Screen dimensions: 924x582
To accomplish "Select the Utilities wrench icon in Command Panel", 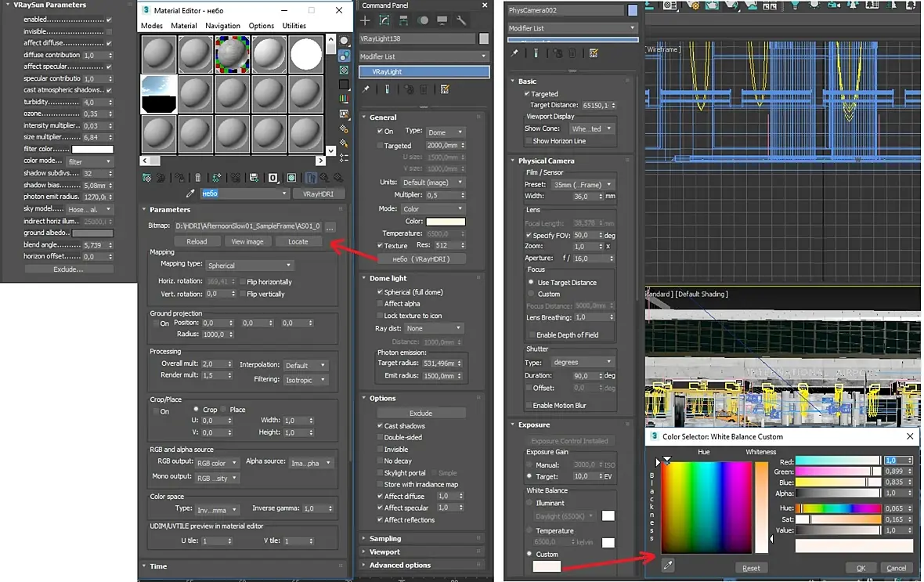I will (461, 20).
